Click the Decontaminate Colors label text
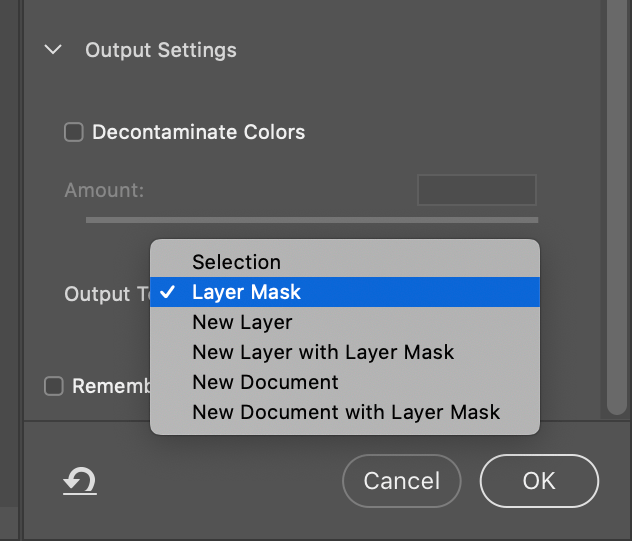The width and height of the screenshot is (632, 541). tap(198, 132)
